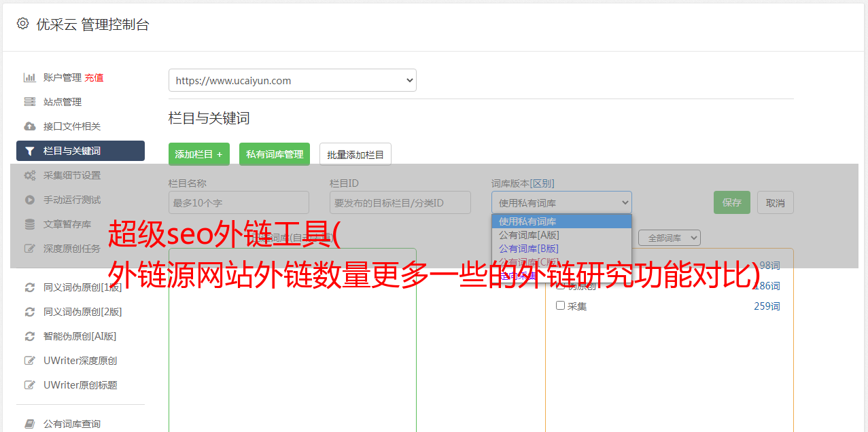The height and width of the screenshot is (432, 868).
Task: Click the 私有词库管理 button
Action: (275, 154)
